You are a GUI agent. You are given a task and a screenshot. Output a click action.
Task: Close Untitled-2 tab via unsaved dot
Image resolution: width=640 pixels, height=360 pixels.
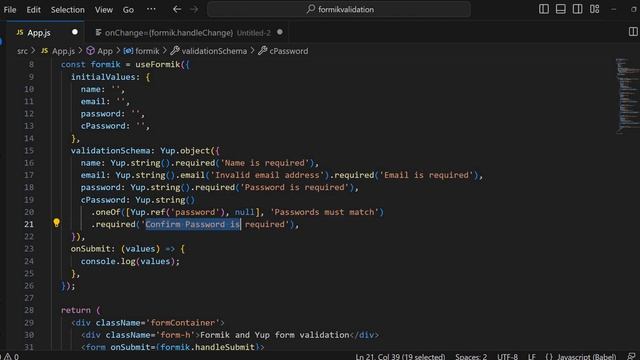(x=280, y=32)
